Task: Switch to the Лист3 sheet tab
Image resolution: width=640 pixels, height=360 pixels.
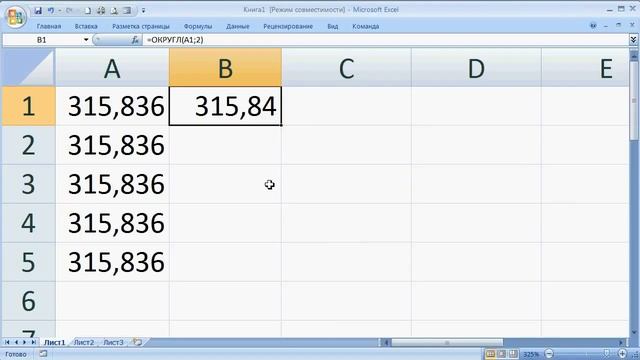Action: (x=113, y=342)
